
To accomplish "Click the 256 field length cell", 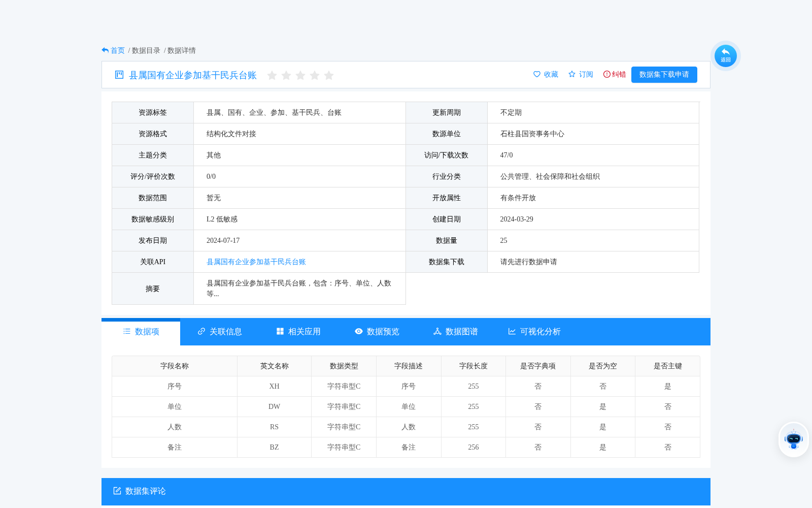I will coord(473,447).
